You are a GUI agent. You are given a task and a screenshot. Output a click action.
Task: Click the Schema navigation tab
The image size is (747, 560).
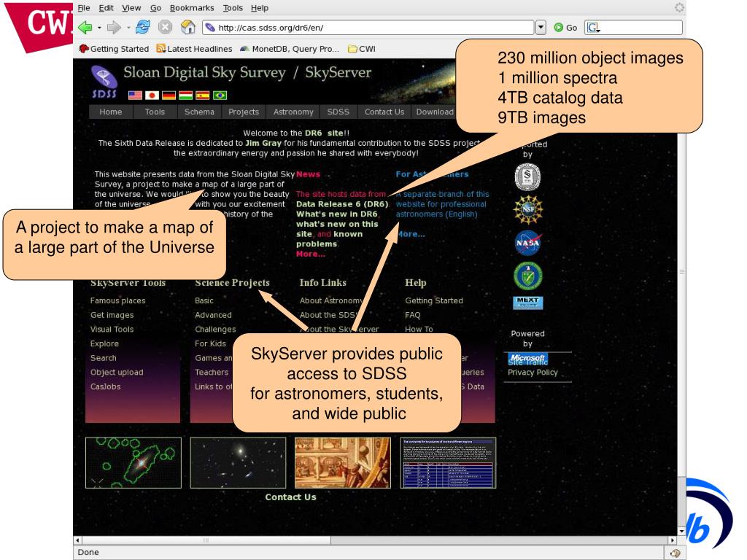(199, 112)
